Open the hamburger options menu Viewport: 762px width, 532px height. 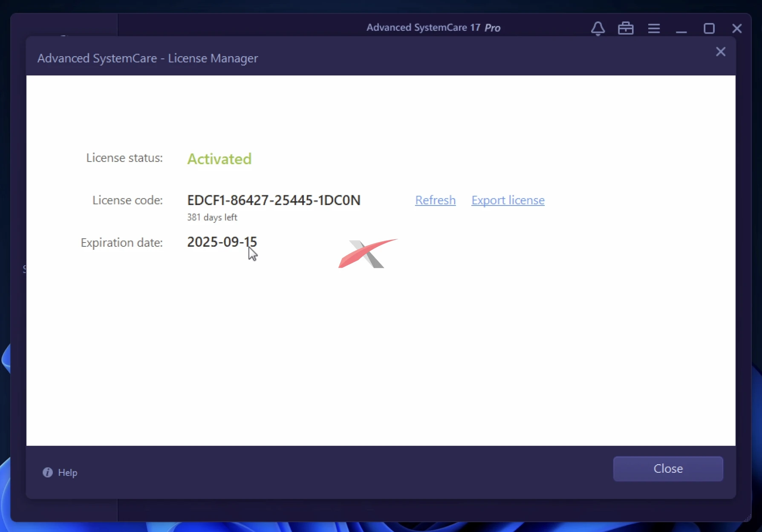pyautogui.click(x=654, y=29)
